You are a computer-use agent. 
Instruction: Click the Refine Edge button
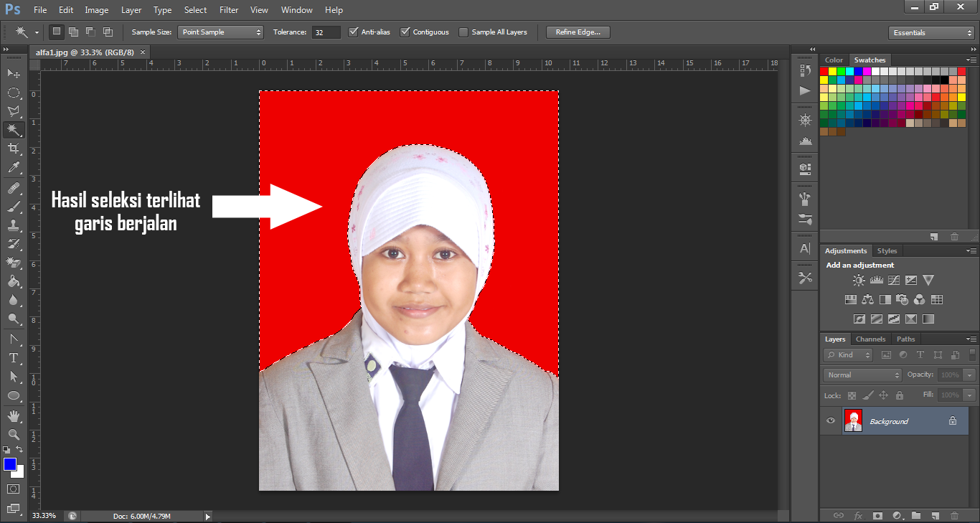click(578, 32)
